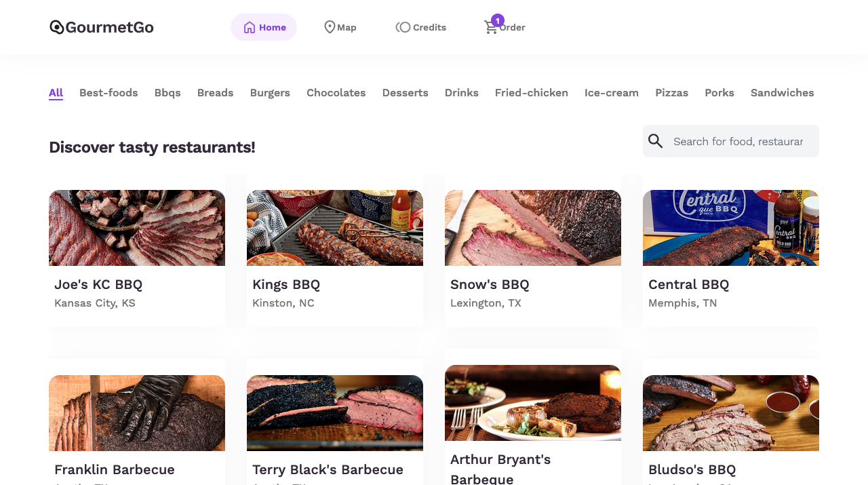Open Snow's BBQ in Lexington

(490, 284)
